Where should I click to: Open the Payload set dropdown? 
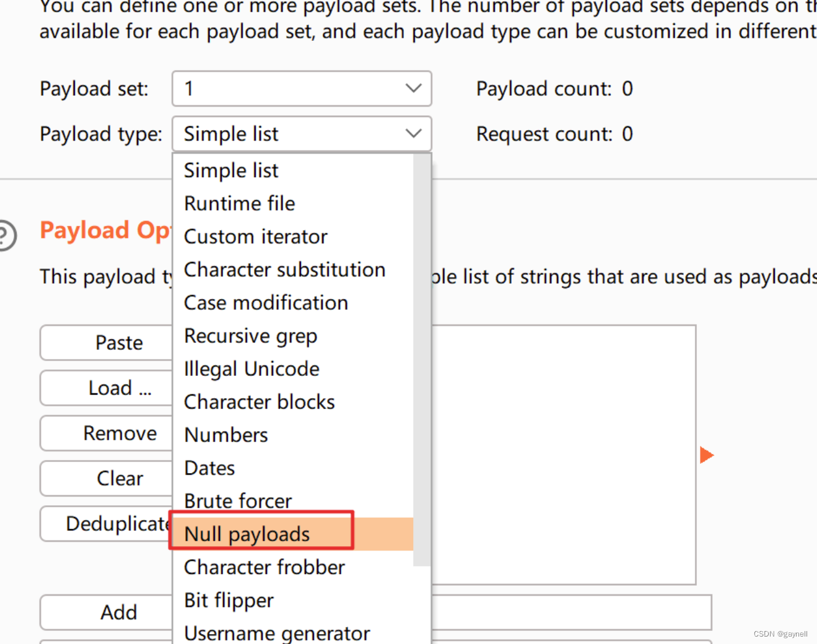pyautogui.click(x=302, y=89)
